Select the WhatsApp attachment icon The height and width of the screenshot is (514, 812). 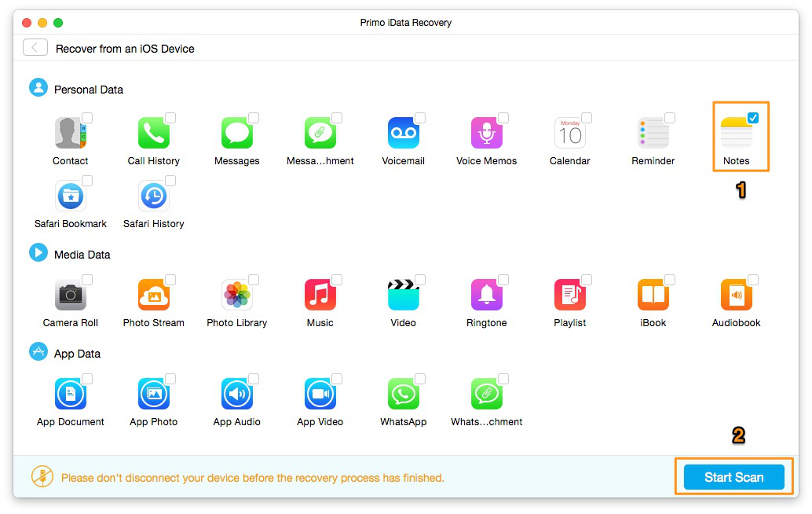pos(487,394)
